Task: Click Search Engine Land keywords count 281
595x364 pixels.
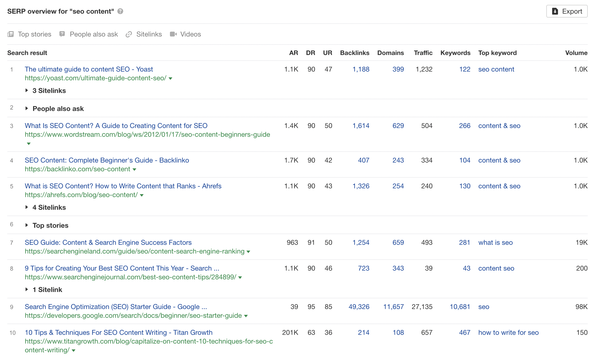Action: click(465, 242)
